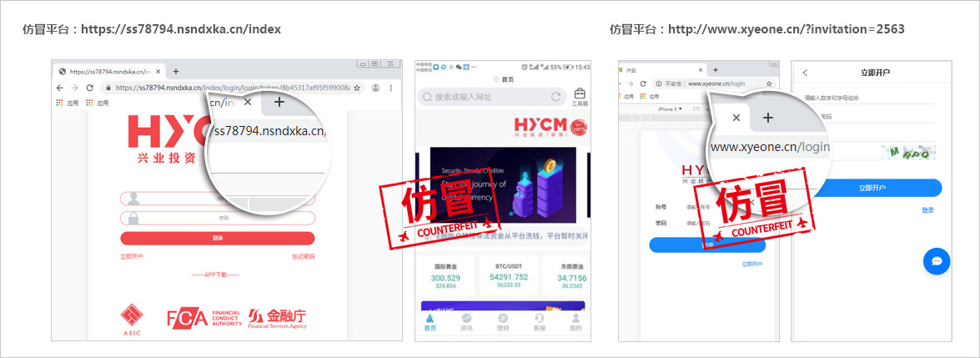Tap the 东部原油 34.7156 quote card
The image size is (980, 358).
[567, 275]
